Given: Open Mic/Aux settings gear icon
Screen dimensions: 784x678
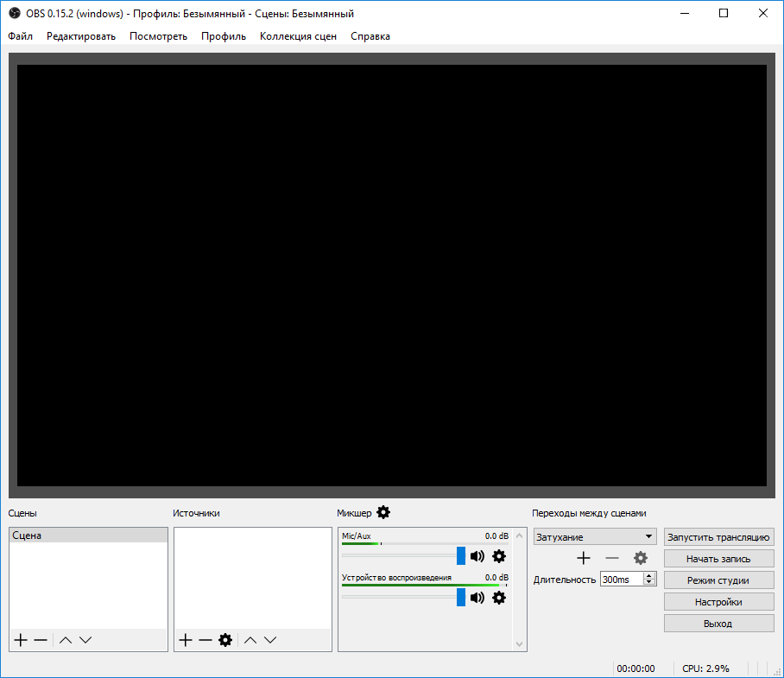Looking at the screenshot, I should 498,556.
